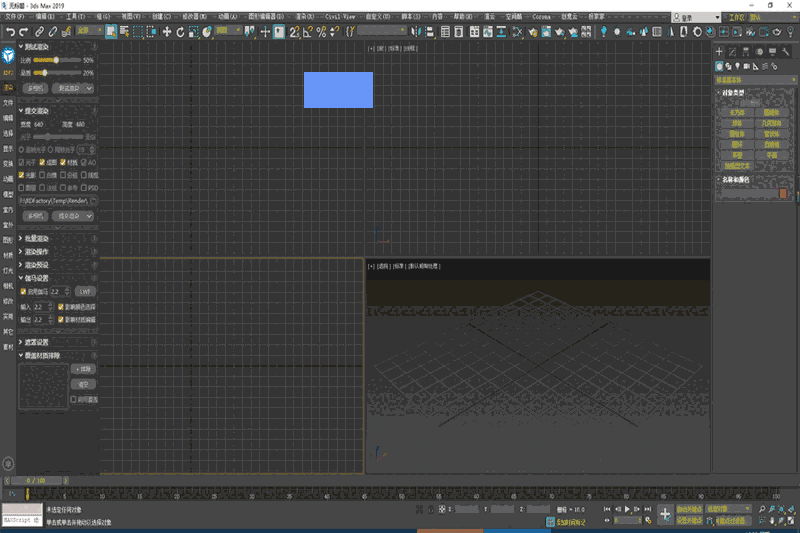Toggle the AO checkbox

[x=84, y=162]
